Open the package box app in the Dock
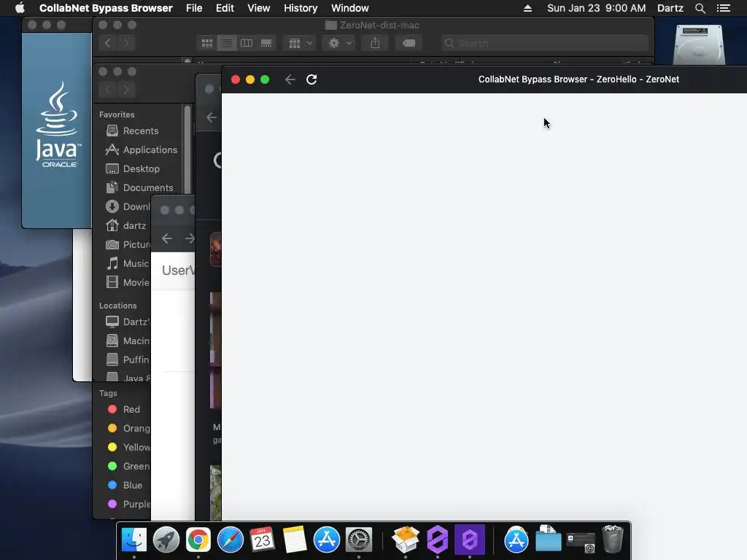 [x=406, y=540]
